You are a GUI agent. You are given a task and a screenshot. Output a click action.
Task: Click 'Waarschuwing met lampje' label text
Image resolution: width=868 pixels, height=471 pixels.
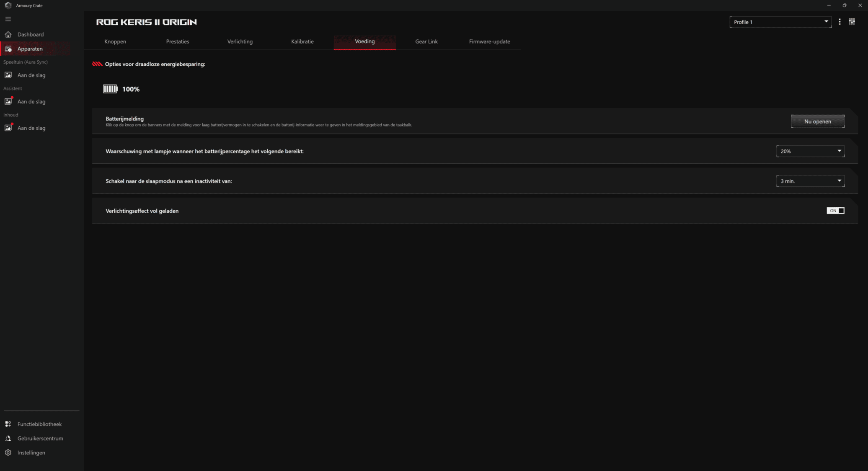[x=204, y=151]
